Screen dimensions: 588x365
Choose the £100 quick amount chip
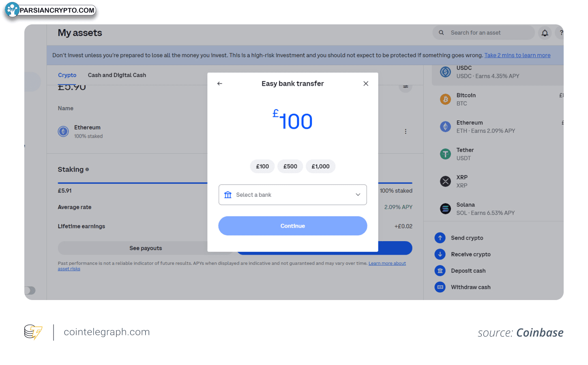[x=262, y=166]
